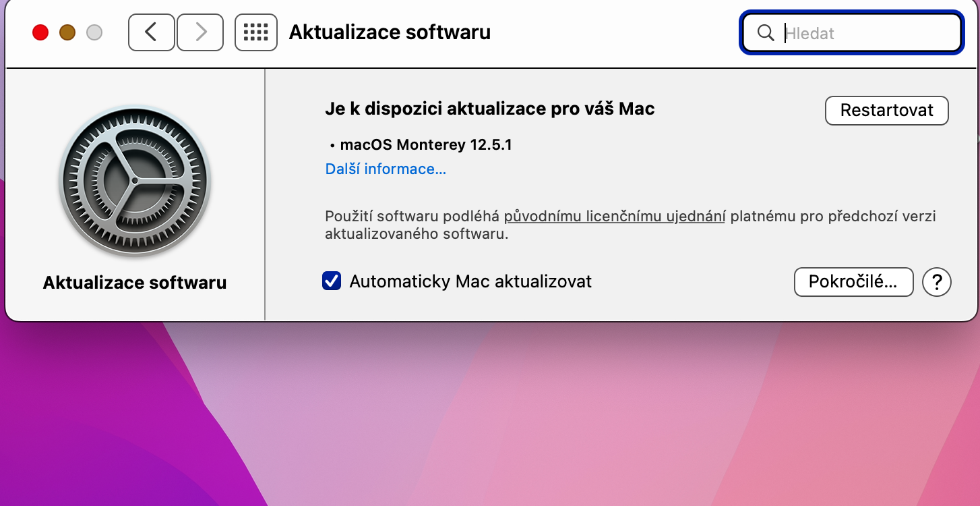Click the magnifying glass search icon
The image size is (980, 506).
[x=766, y=33]
